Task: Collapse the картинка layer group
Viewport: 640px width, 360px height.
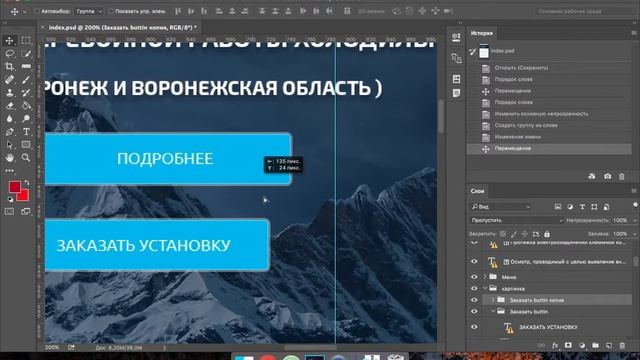Action: [485, 289]
